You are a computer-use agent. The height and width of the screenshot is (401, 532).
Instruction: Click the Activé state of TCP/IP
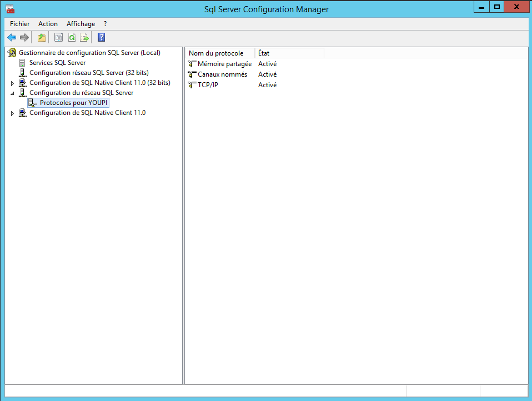point(267,85)
